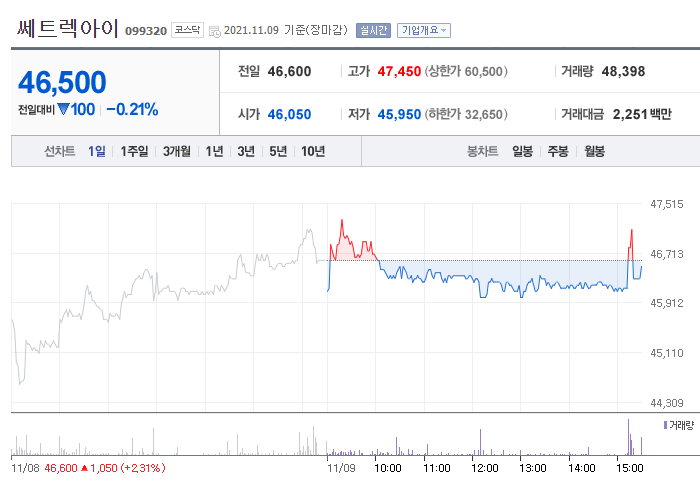Click the previous-day close 46,600 under chart
The width and height of the screenshot is (700, 483).
[x=61, y=468]
